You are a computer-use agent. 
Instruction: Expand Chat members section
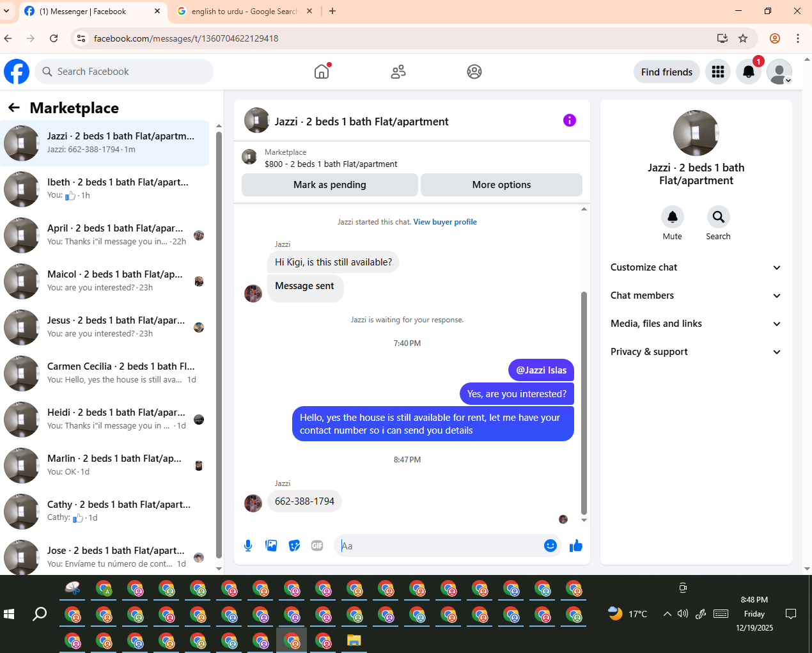click(696, 295)
